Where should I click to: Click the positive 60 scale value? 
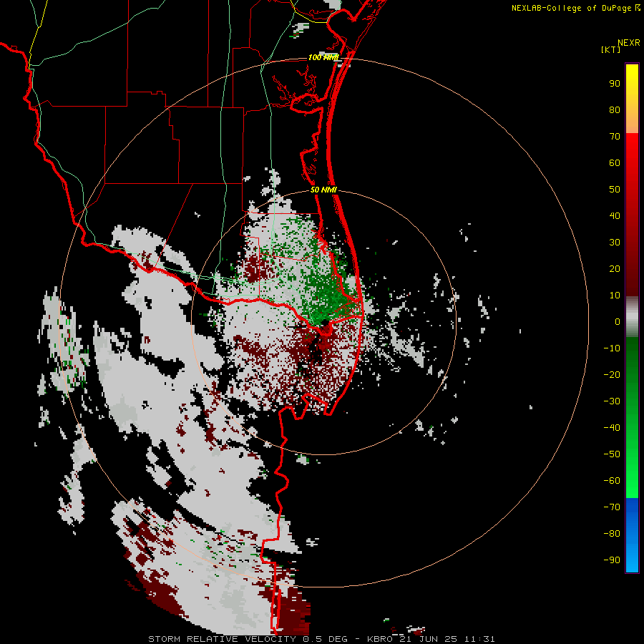(615, 163)
